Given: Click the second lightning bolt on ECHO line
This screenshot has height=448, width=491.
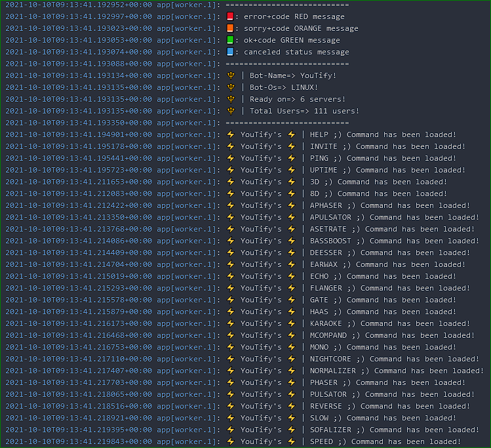Looking at the screenshot, I should pos(292,276).
